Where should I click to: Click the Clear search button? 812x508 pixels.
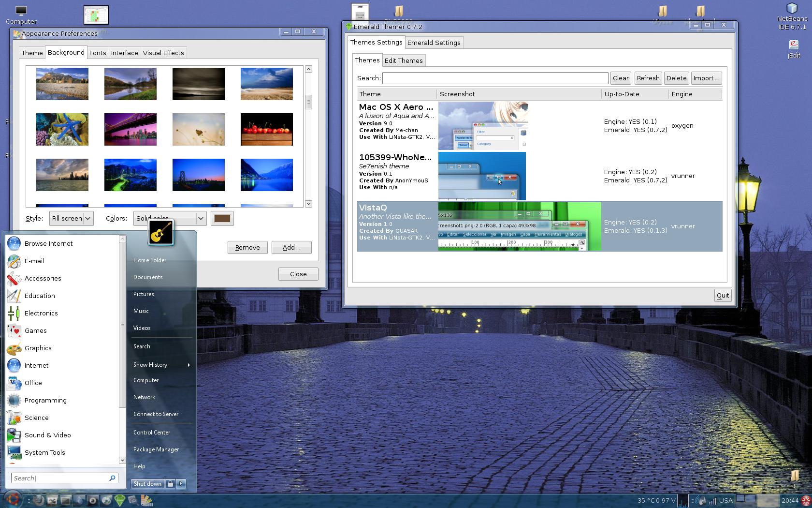[x=621, y=78]
